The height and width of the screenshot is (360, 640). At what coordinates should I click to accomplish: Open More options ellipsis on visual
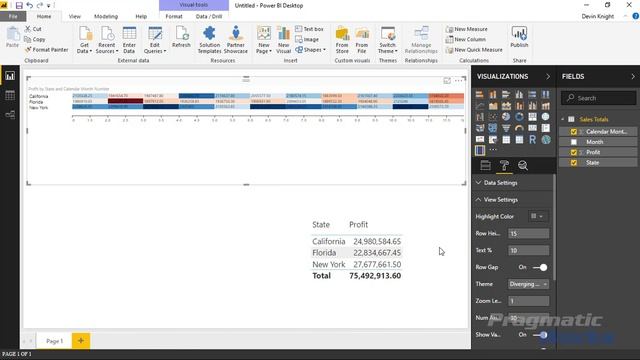point(459,81)
